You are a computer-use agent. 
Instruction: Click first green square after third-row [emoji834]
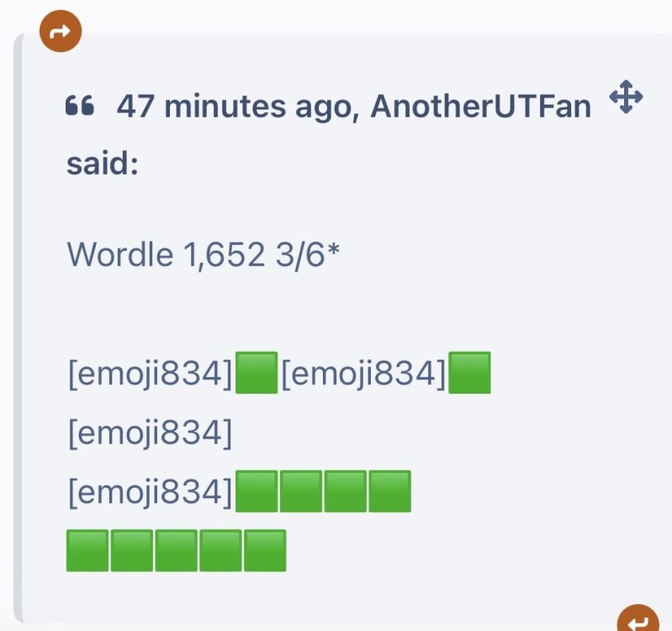(x=257, y=492)
